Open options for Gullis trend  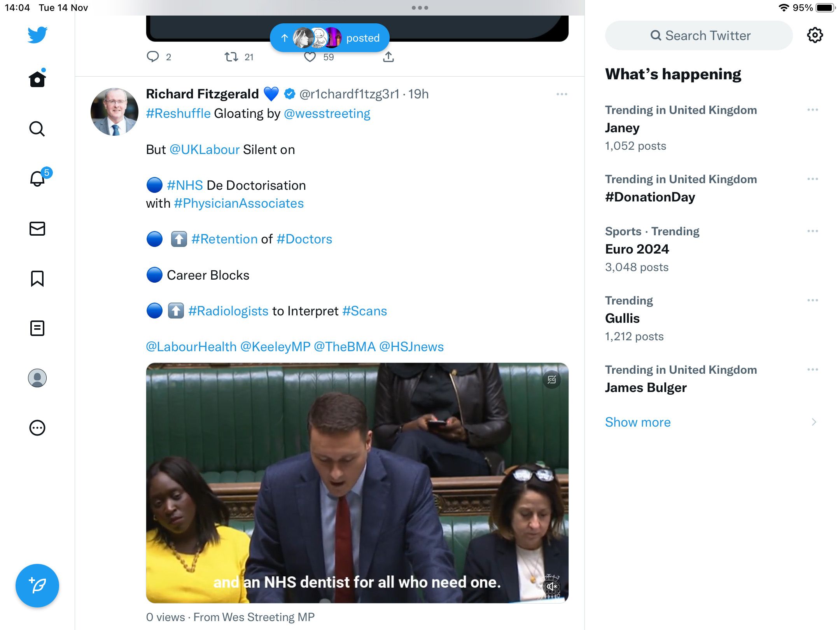click(x=812, y=301)
